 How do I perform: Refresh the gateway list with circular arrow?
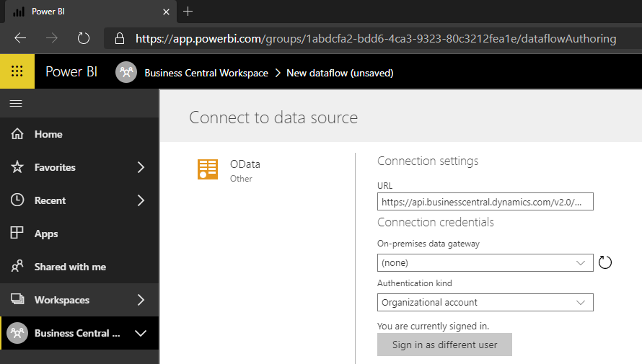click(x=605, y=262)
